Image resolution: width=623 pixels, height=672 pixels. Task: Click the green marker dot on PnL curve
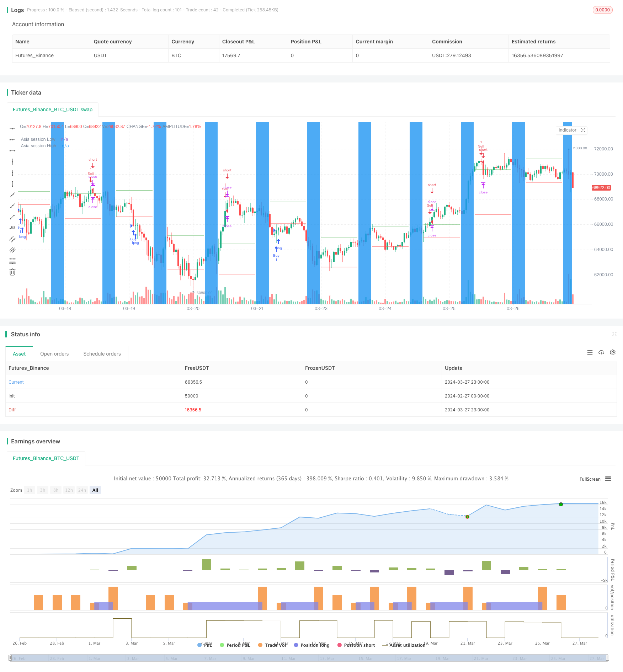coord(561,504)
